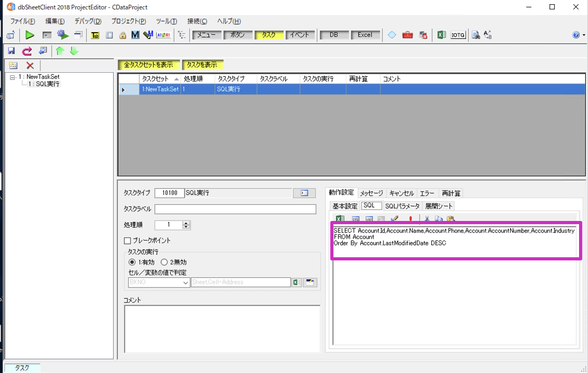Move task up with green up arrow
Image resolution: width=588 pixels, height=373 pixels.
60,51
